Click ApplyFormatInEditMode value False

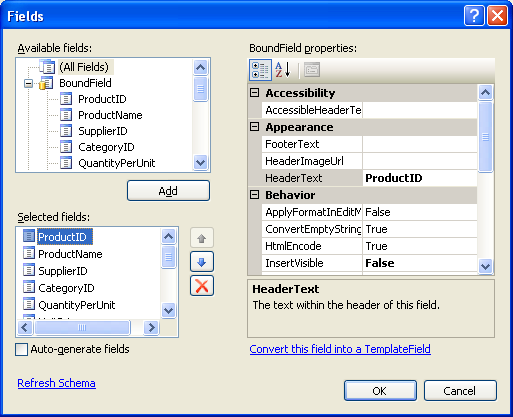pyautogui.click(x=420, y=212)
